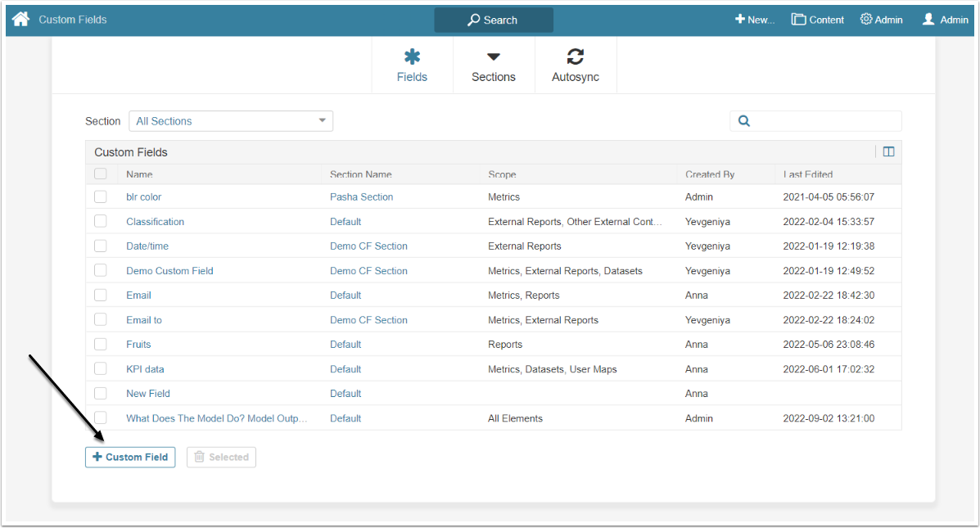Open the Content folder icon menu
Viewport: 980px width, 528px height.
click(x=798, y=20)
